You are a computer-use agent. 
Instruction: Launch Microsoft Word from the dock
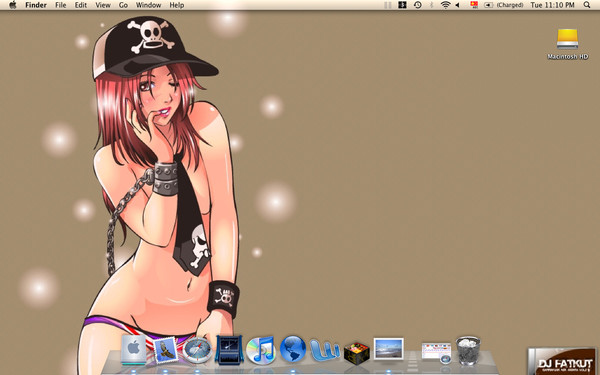[325, 350]
